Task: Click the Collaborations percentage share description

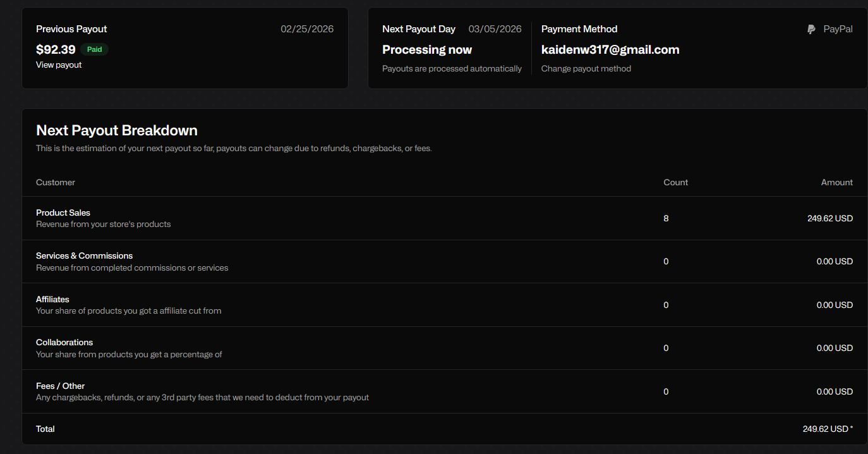Action: tap(129, 354)
